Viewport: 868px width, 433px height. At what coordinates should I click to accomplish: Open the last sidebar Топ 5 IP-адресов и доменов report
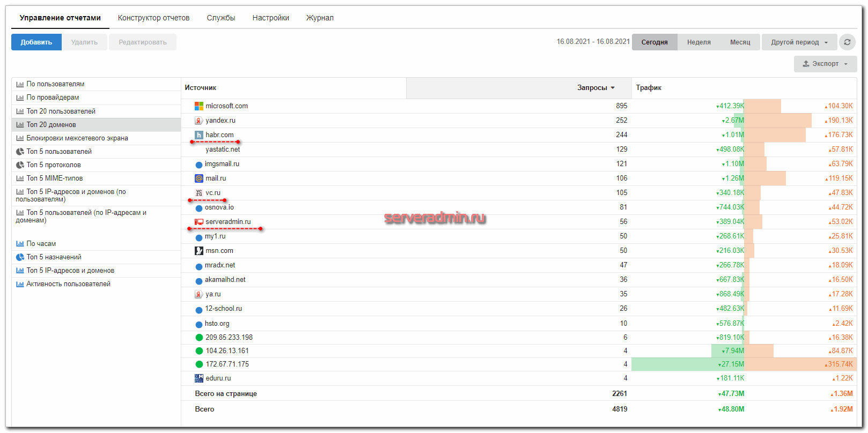(x=97, y=271)
